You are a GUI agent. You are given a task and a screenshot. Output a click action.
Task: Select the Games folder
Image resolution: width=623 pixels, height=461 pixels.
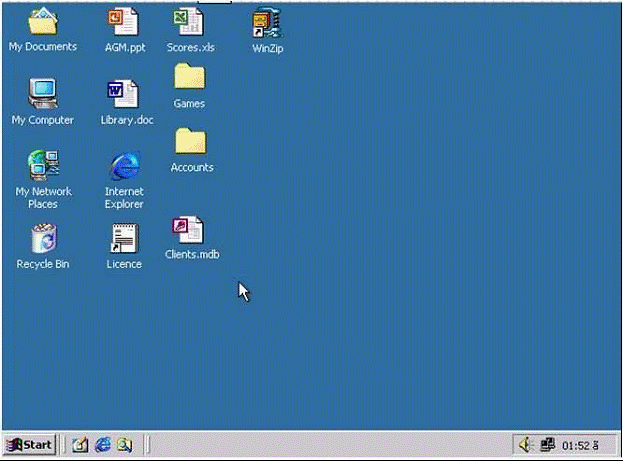[189, 77]
